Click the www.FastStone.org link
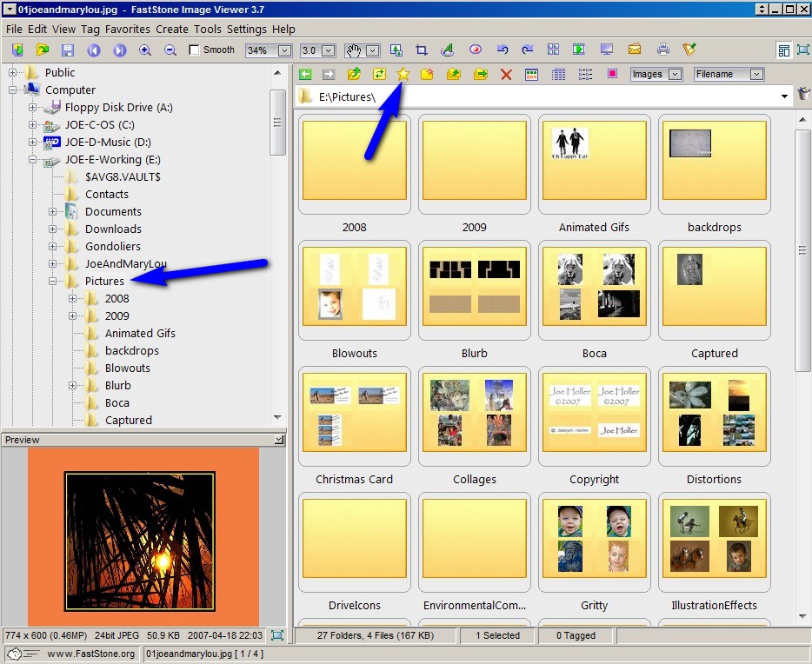812x664 pixels. tap(90, 654)
